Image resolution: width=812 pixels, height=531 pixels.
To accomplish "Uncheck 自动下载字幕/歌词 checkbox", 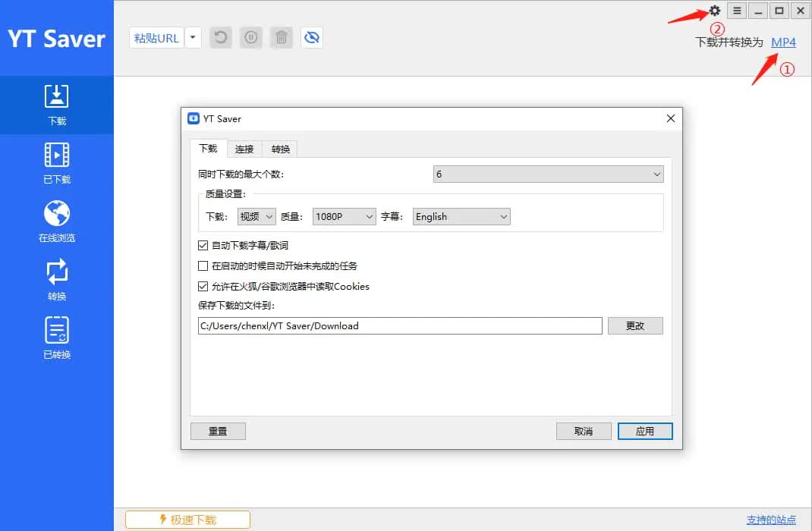I will pyautogui.click(x=203, y=246).
